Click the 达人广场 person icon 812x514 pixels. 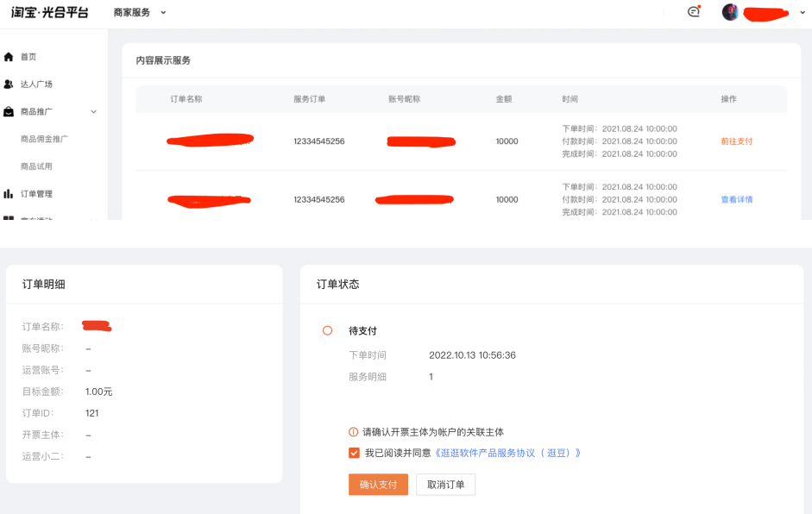pos(10,84)
